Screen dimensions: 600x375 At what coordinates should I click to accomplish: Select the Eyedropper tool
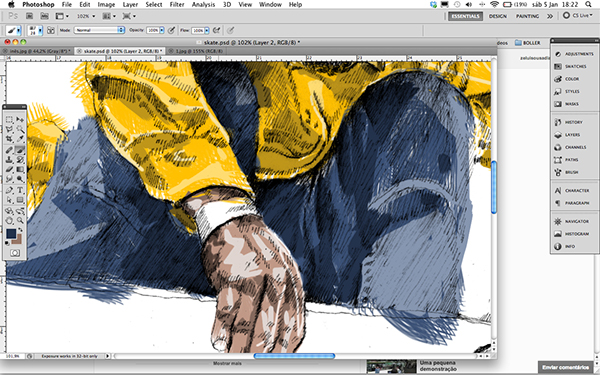coord(20,139)
